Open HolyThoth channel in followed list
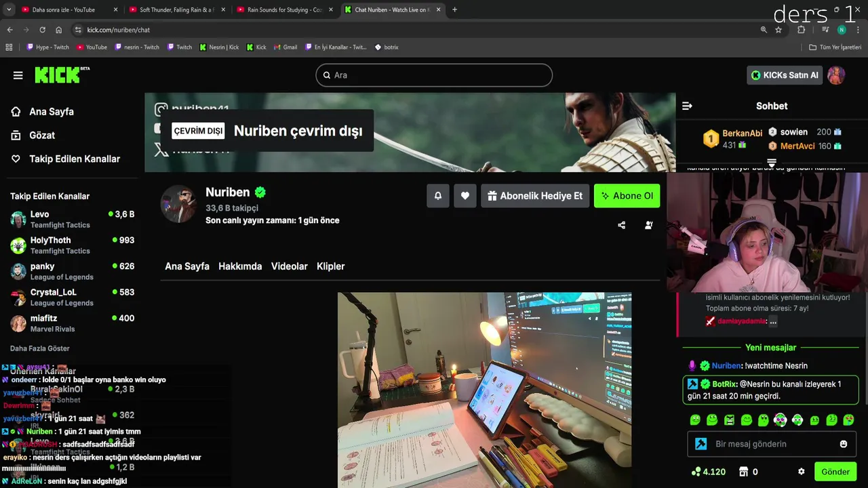The image size is (868, 488). coord(73,245)
